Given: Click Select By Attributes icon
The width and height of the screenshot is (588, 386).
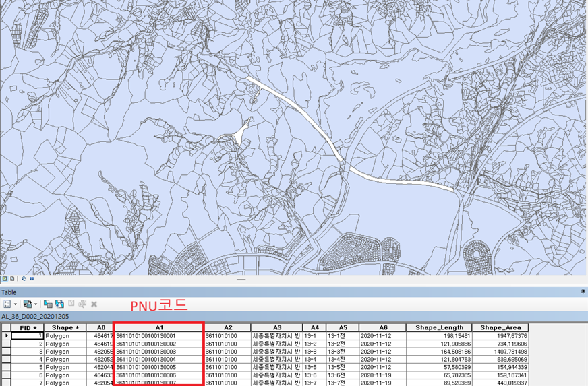Looking at the screenshot, I should (x=49, y=304).
